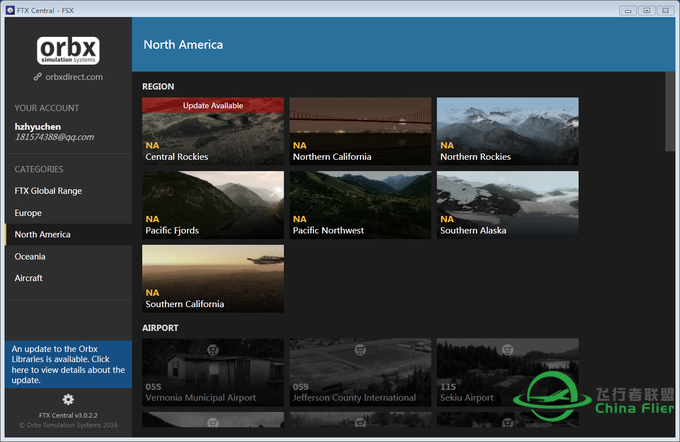Click the FTX Central app icon in title bar
This screenshot has width=680, height=442.
pos(10,10)
